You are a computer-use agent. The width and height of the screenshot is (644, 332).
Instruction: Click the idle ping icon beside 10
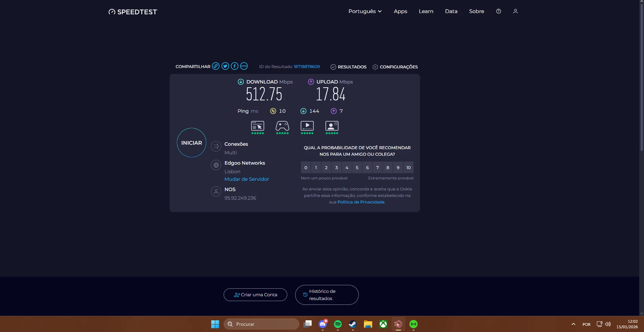[x=273, y=111]
